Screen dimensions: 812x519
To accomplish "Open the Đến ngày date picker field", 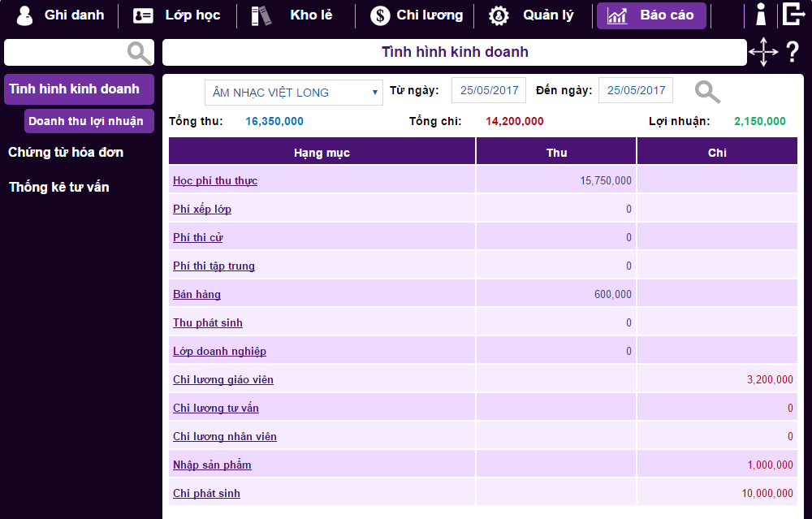I will pyautogui.click(x=636, y=90).
